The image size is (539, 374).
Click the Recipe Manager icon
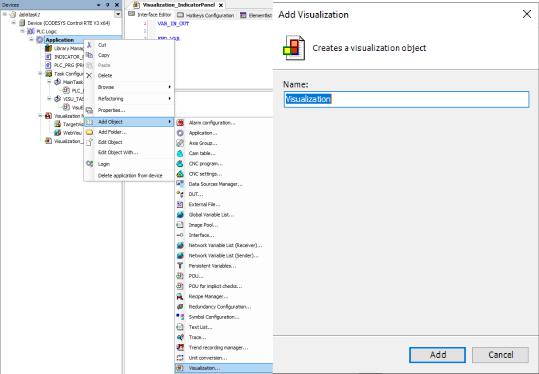[x=180, y=296]
